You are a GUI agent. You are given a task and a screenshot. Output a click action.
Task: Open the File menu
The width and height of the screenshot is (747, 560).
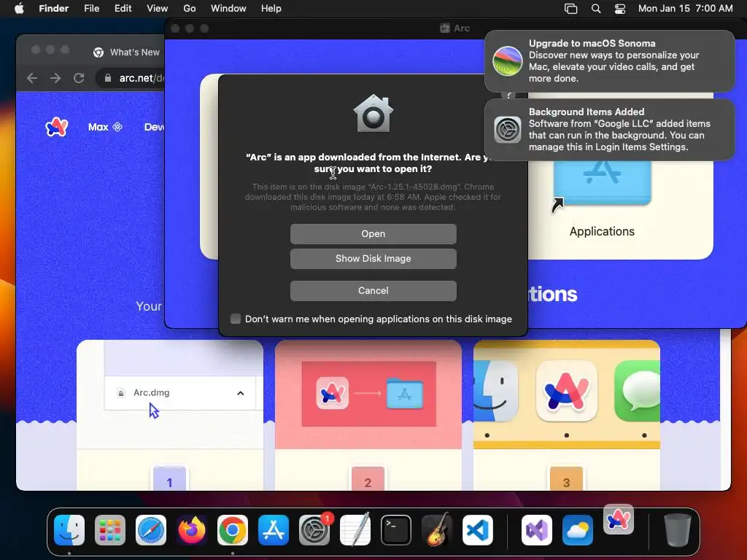91,9
